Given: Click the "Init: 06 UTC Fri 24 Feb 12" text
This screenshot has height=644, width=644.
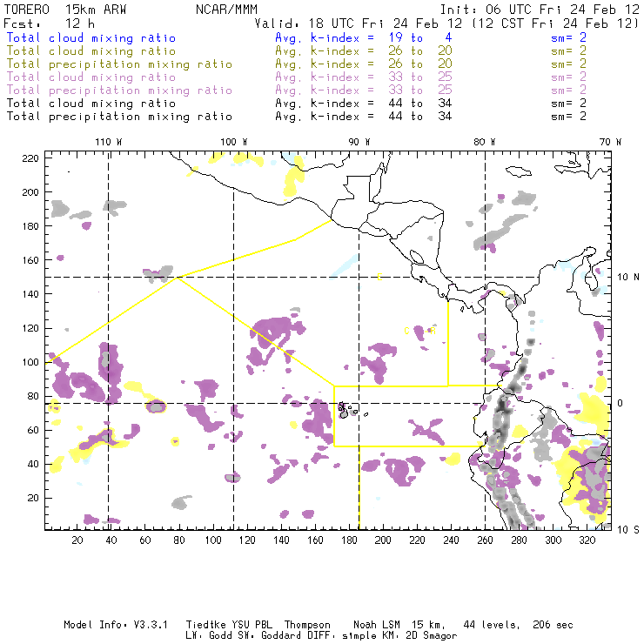Looking at the screenshot, I should pos(540,10).
